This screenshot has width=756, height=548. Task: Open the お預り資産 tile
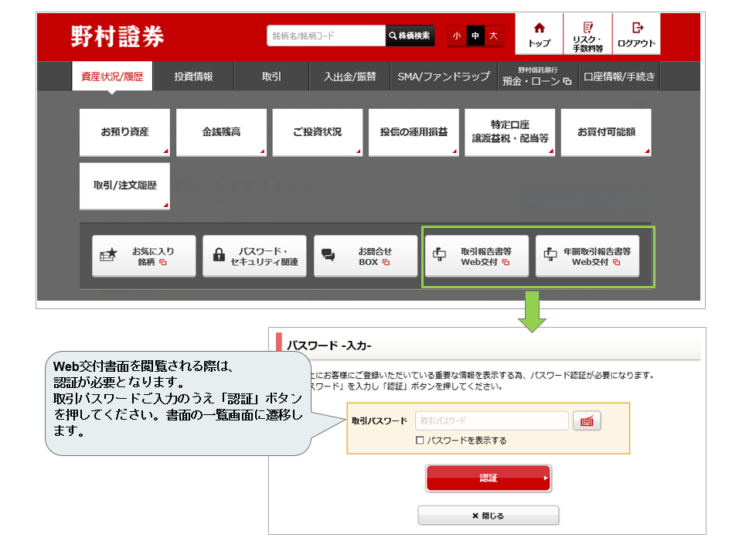click(125, 132)
